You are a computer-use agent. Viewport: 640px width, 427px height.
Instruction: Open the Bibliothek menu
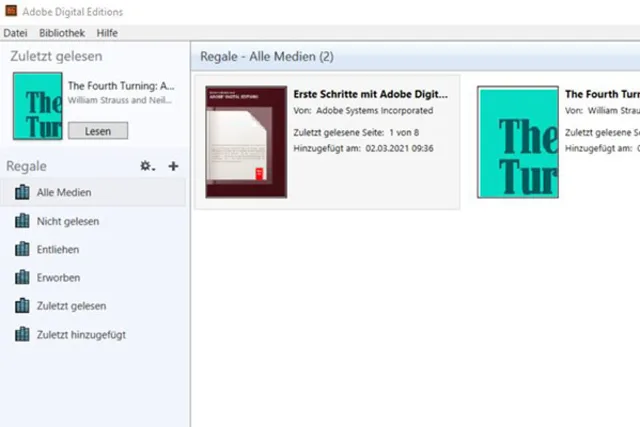62,33
